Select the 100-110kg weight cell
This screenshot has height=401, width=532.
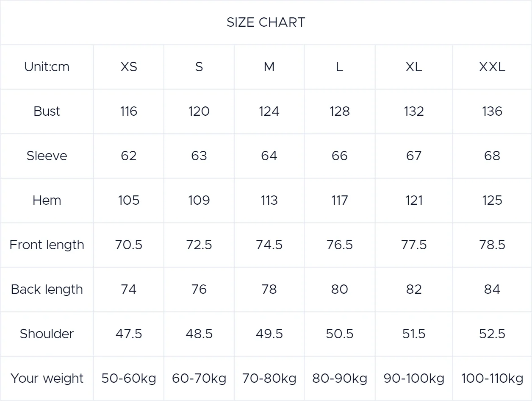point(492,379)
